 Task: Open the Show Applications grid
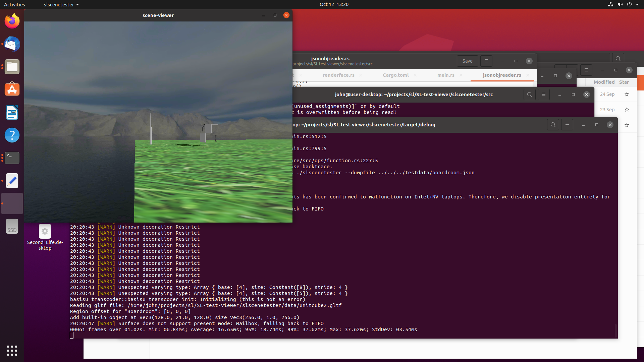[x=12, y=351]
